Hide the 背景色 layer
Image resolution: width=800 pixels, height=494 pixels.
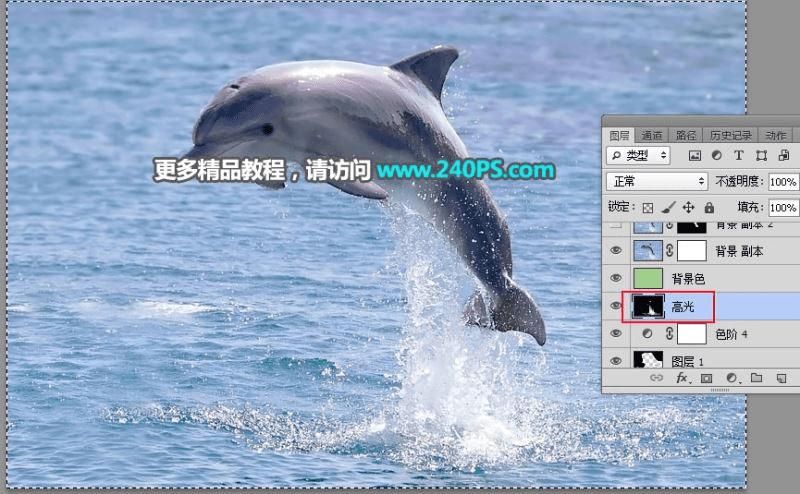616,278
